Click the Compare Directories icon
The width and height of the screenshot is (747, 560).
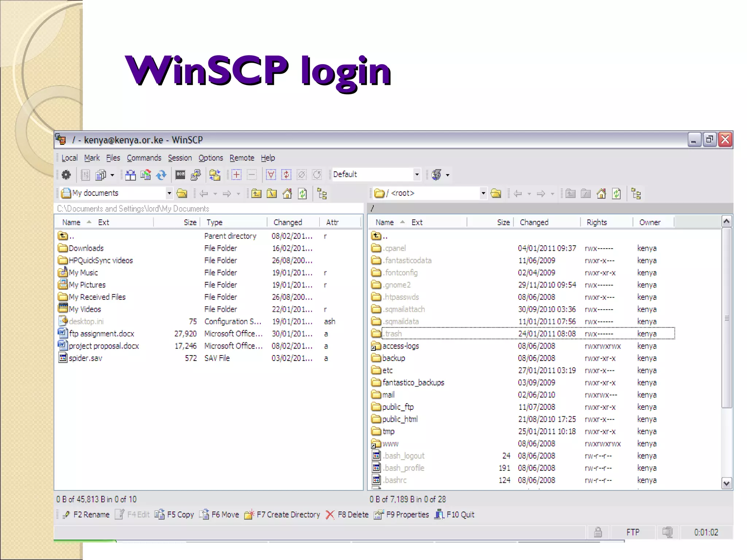click(x=130, y=175)
